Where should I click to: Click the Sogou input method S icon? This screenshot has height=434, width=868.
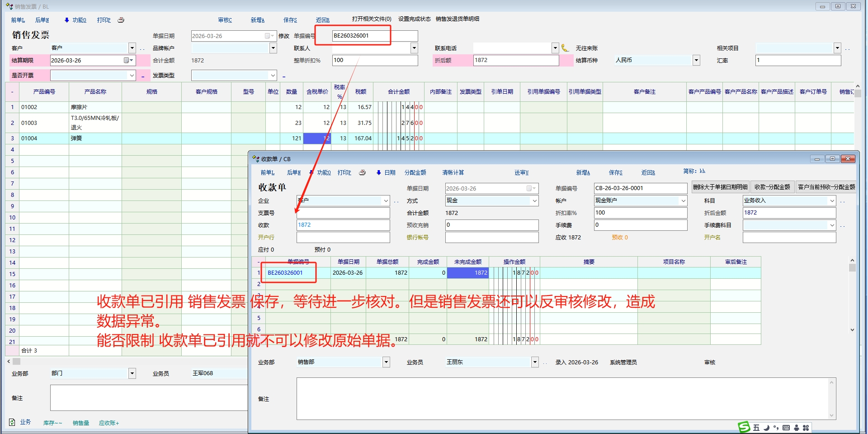[x=744, y=427]
